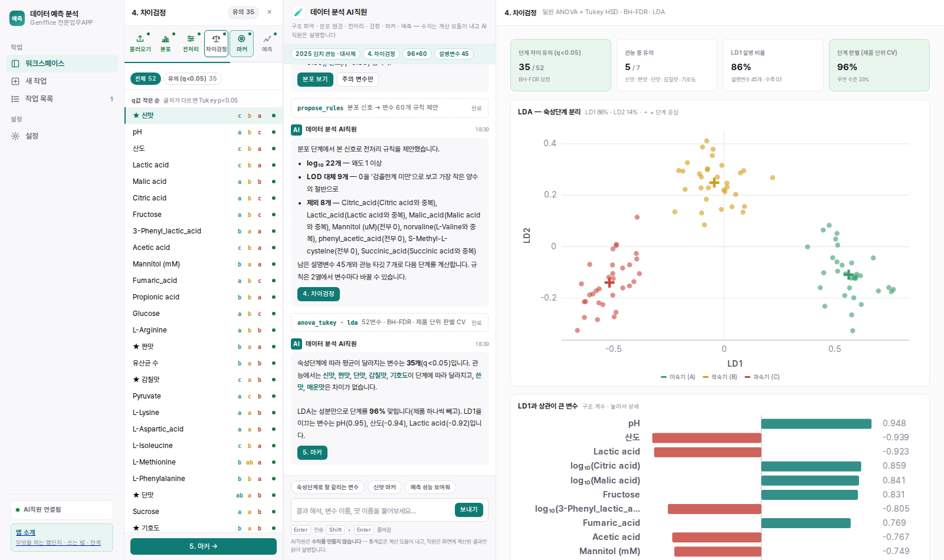
Task: Close the 차이검정 panel with X
Action: pos(270,12)
